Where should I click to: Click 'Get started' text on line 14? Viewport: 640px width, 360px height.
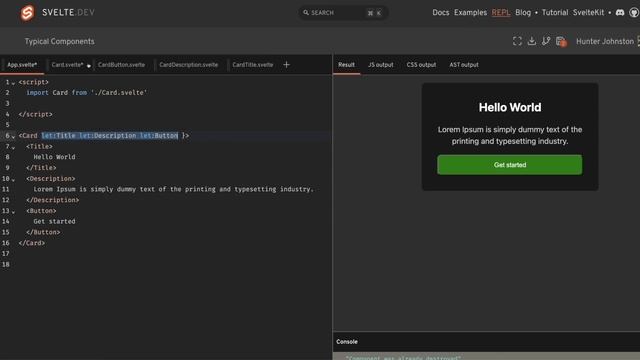tap(54, 221)
